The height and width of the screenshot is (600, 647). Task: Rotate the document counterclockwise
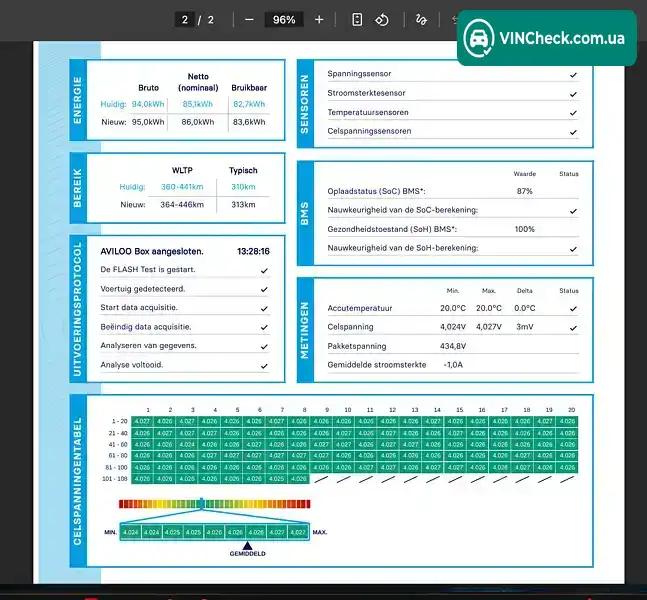[x=382, y=19]
